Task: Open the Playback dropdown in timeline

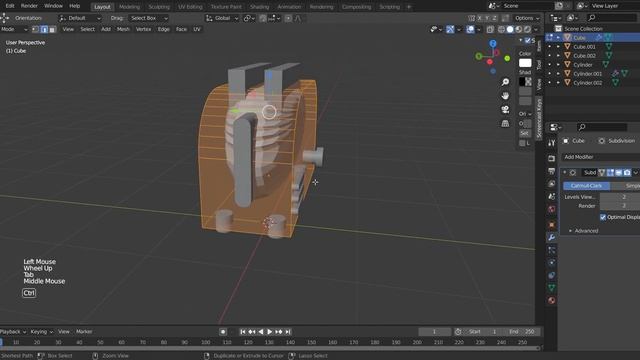Action: tap(13, 331)
